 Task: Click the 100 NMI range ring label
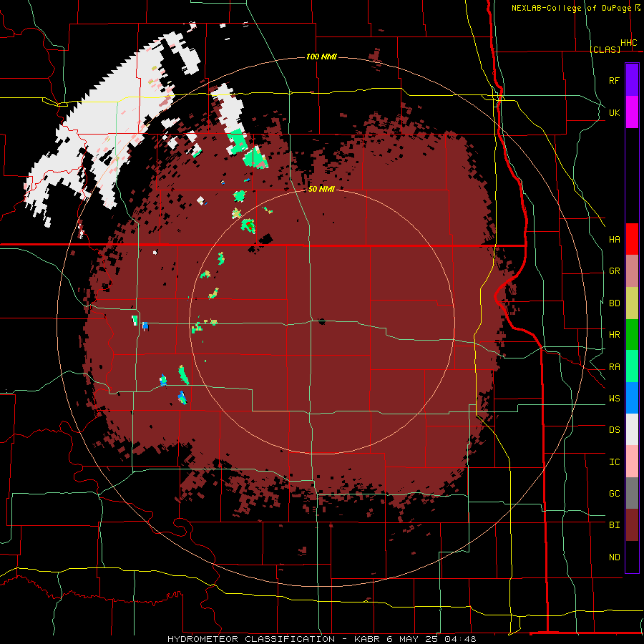coord(321,57)
